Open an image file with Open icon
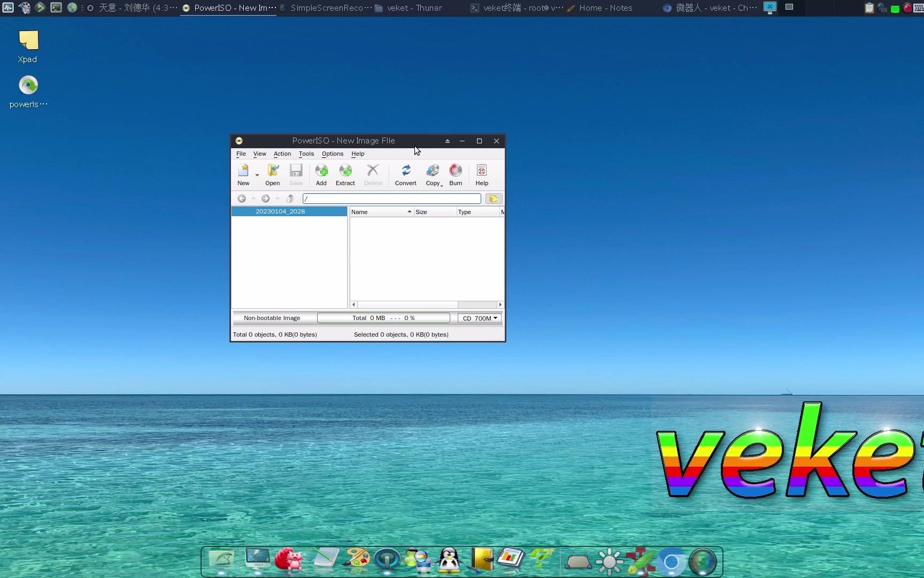 tap(273, 175)
